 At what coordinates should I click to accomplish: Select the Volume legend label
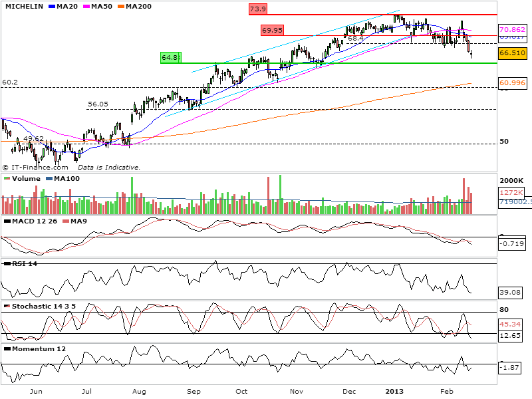point(26,179)
